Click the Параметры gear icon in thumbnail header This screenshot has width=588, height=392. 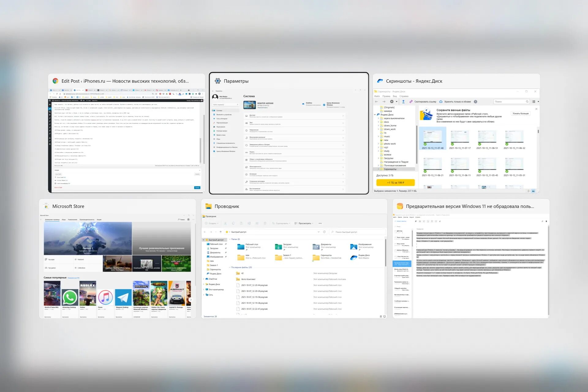pyautogui.click(x=217, y=81)
